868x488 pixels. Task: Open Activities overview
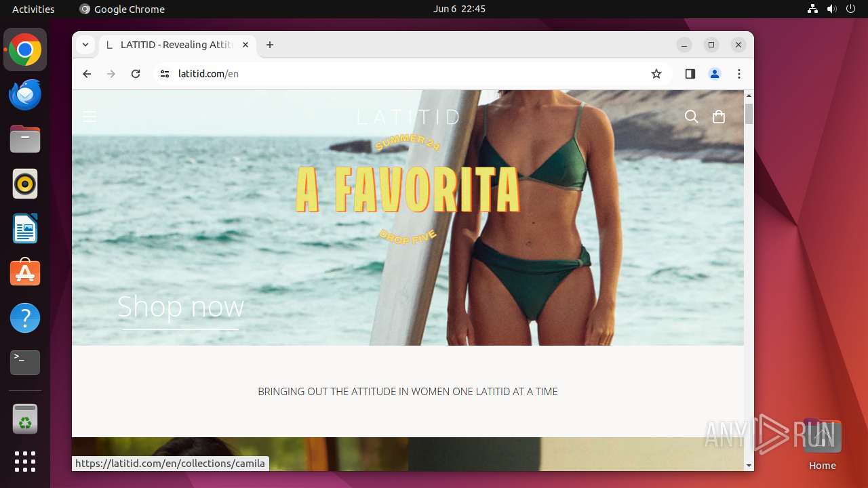(33, 9)
